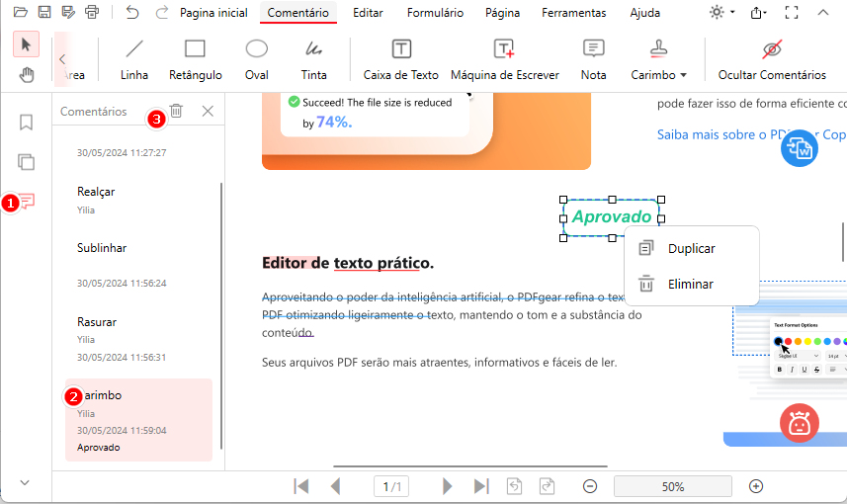Open the share dropdown

[x=758, y=13]
